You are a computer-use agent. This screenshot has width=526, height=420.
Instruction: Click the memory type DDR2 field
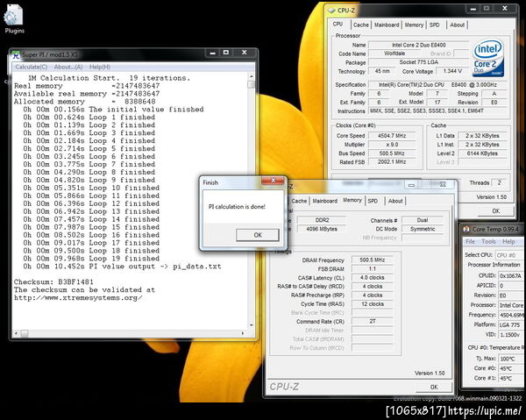322,220
